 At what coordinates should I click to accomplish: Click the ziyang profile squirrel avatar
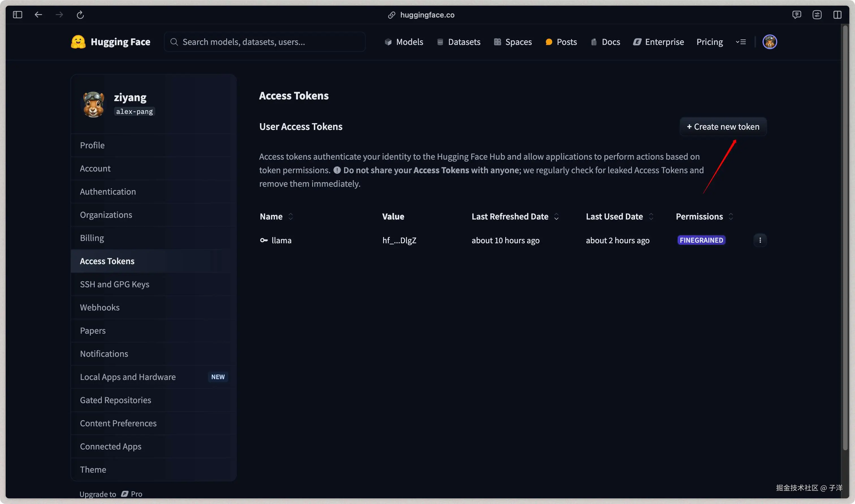pyautogui.click(x=94, y=104)
